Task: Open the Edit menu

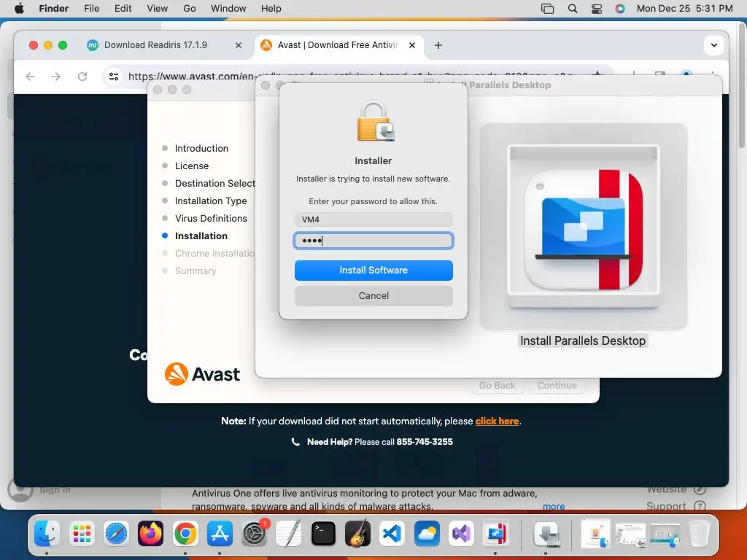Action: (123, 8)
